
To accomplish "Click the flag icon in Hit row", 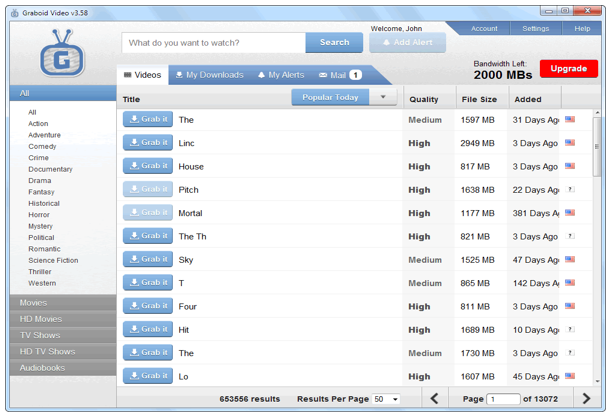I will coord(571,330).
